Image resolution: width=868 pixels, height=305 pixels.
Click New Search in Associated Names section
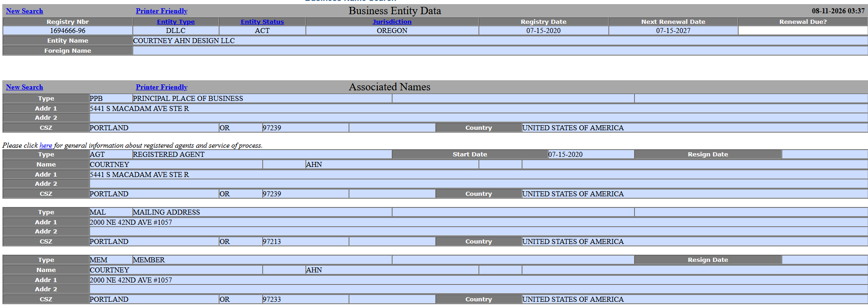coord(24,87)
